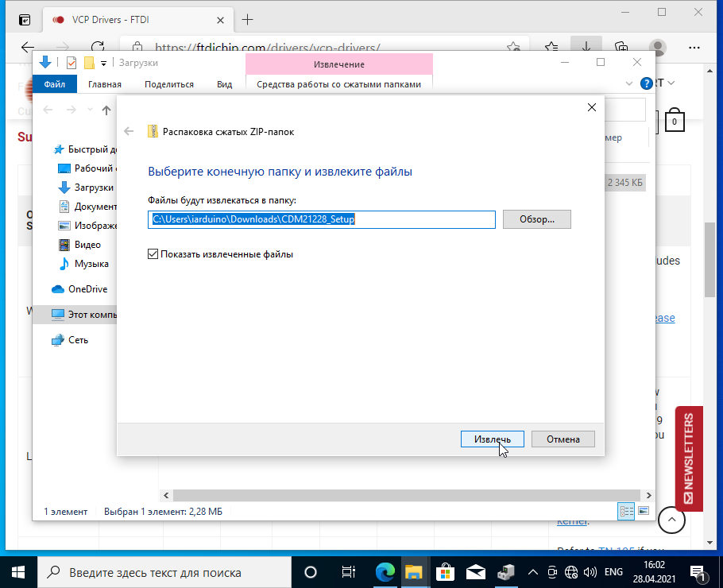Click the Properties quick access toolbar icon
The image size is (723, 588).
pyautogui.click(x=71, y=63)
